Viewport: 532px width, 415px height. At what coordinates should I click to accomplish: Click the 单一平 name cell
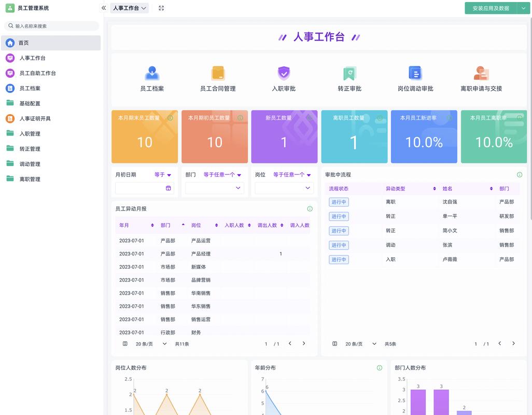pyautogui.click(x=450, y=216)
